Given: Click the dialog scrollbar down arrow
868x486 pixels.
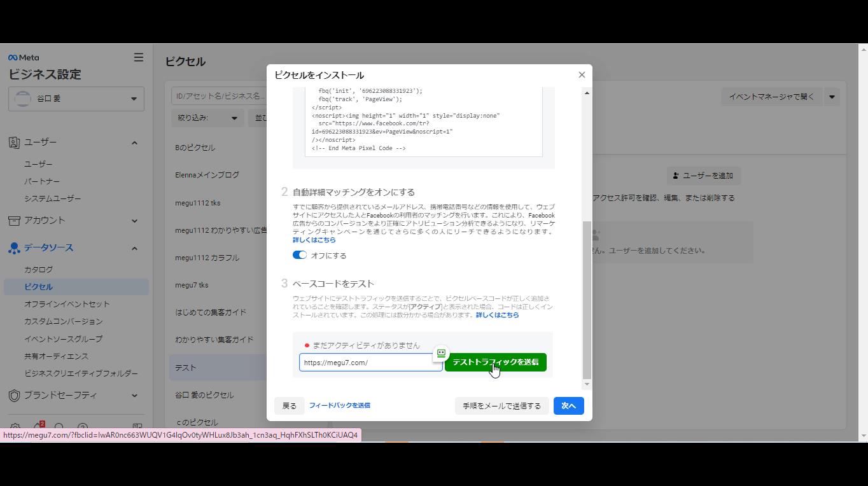Looking at the screenshot, I should (x=587, y=384).
